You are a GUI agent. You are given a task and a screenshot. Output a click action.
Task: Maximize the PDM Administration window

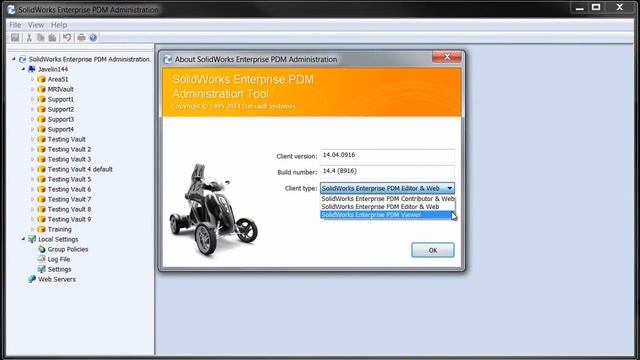point(596,7)
